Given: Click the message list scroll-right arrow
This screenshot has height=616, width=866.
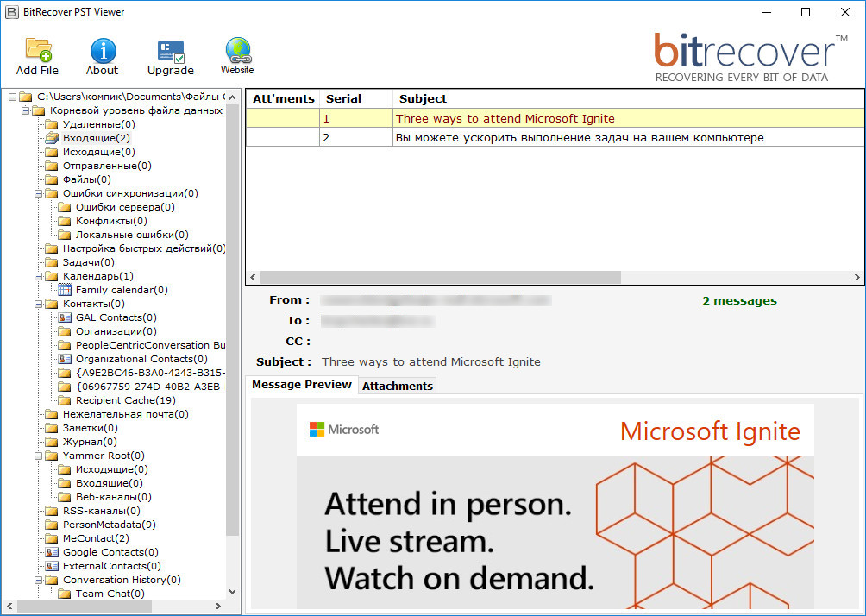Looking at the screenshot, I should (x=857, y=277).
